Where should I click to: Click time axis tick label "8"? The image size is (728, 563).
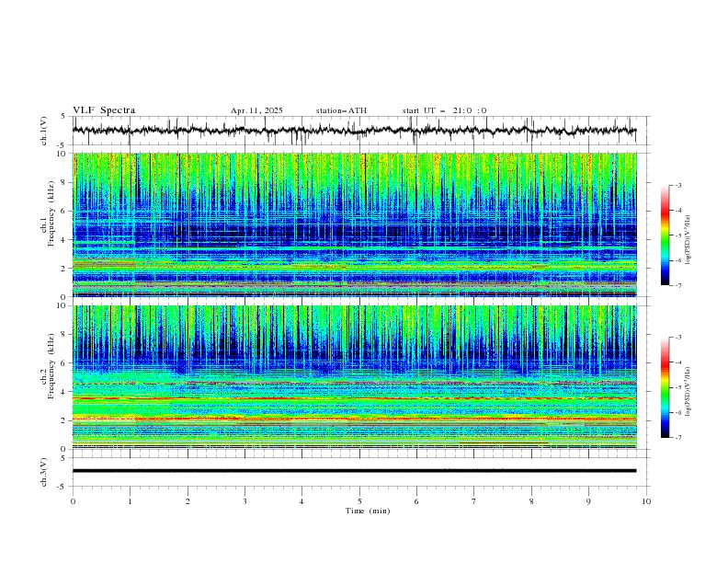coord(531,501)
